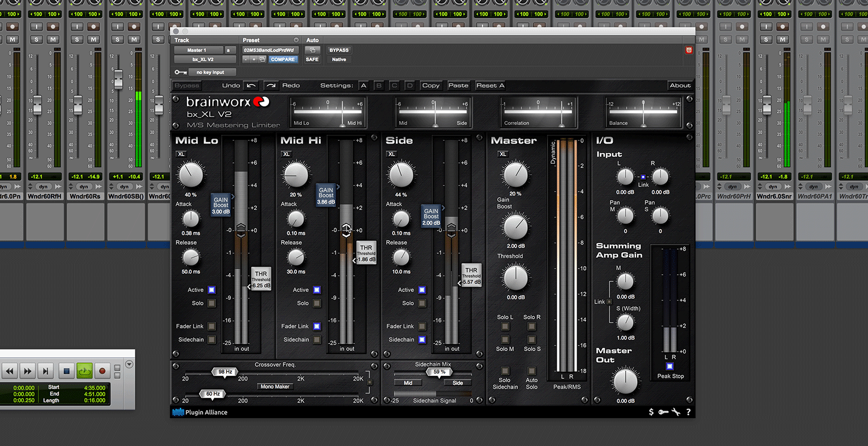Click the red target icon in plugin header
The width and height of the screenshot is (868, 446).
pos(689,50)
